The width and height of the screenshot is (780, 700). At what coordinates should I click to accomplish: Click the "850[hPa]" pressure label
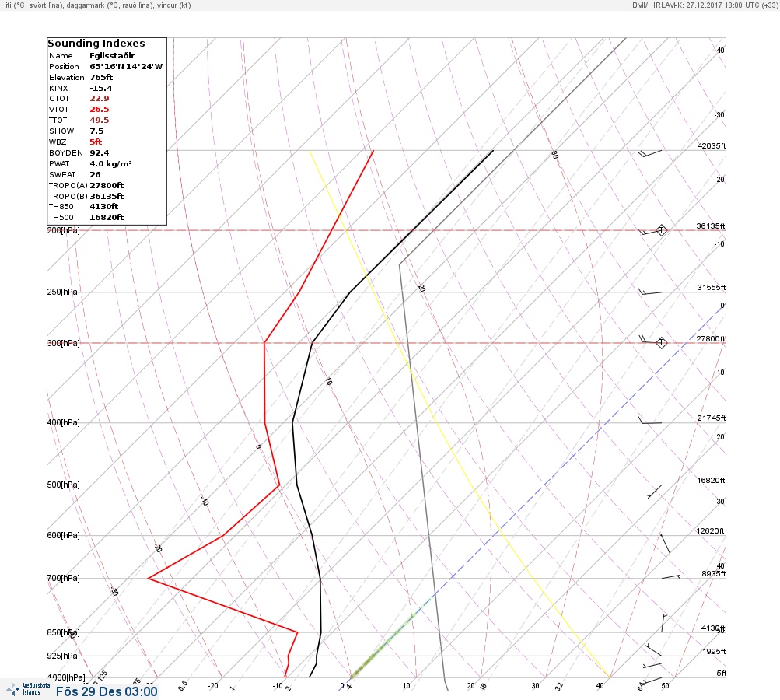point(63,632)
